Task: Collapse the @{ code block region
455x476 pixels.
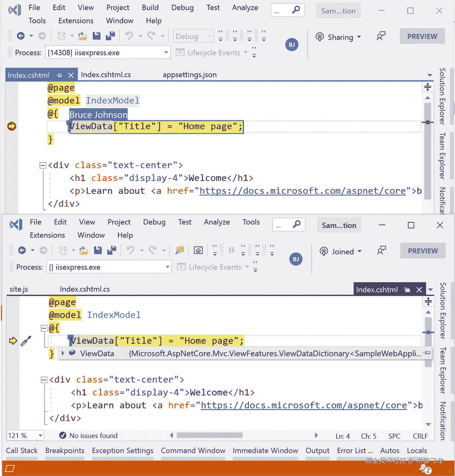Action: tap(44, 328)
